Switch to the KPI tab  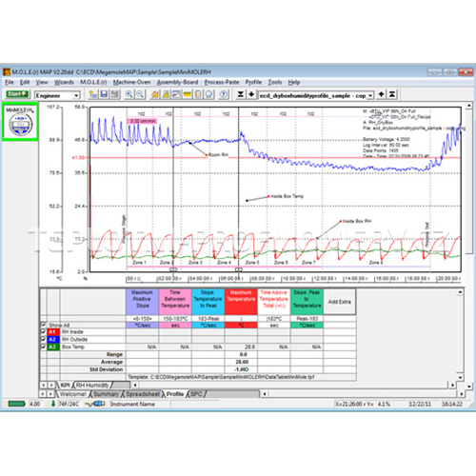(x=65, y=386)
